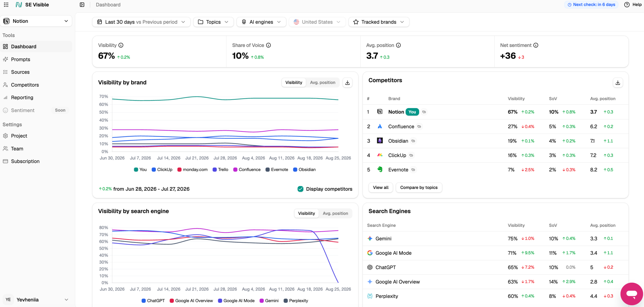Click the Perplexity logo icon

click(370, 296)
